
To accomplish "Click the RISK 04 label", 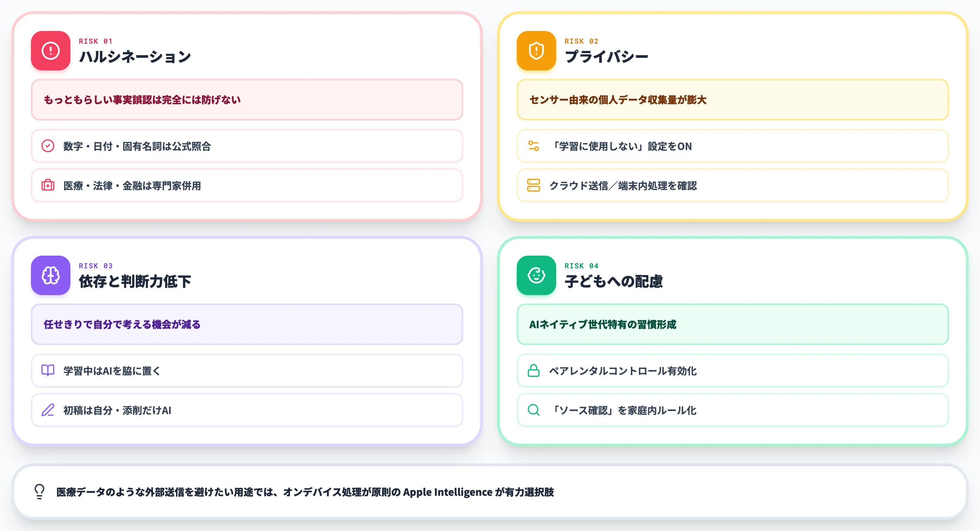I will click(581, 266).
